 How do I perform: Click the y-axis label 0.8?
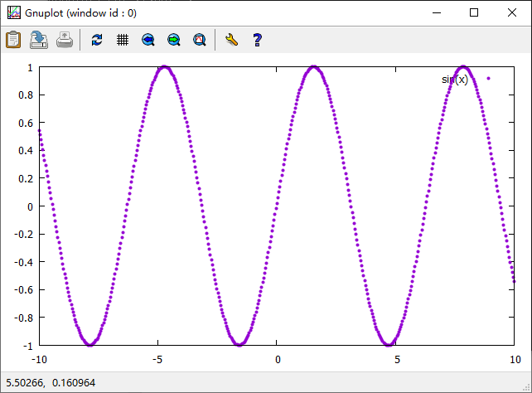pos(26,95)
